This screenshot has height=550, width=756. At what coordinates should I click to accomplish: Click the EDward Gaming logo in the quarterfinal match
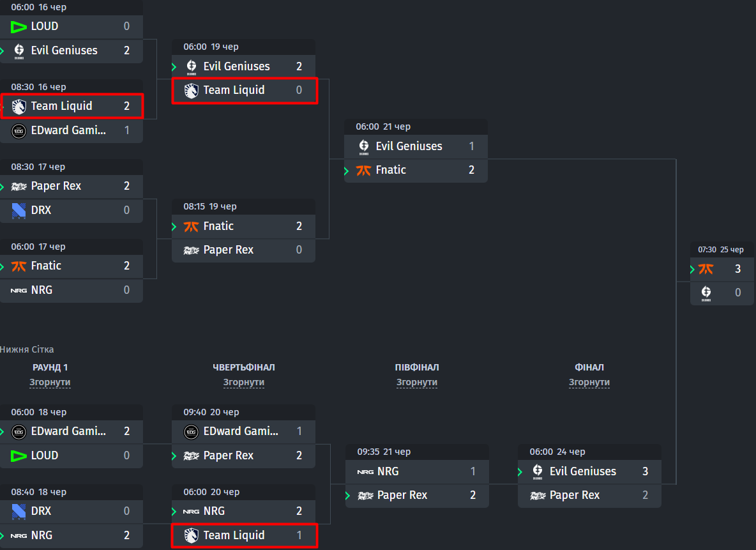coord(192,432)
